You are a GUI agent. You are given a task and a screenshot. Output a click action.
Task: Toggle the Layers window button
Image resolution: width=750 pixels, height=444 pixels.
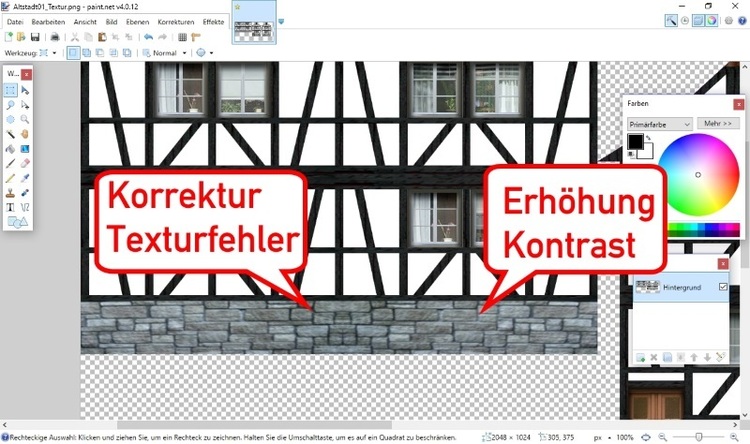tap(698, 20)
